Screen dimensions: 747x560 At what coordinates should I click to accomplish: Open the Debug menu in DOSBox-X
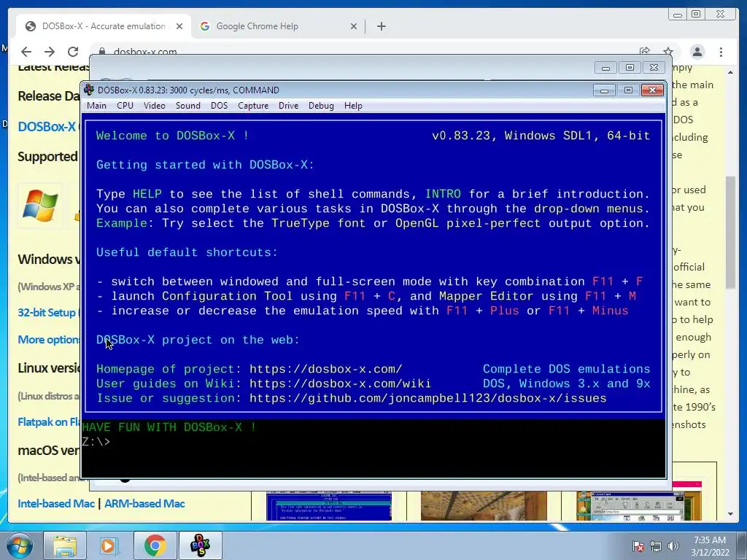321,106
